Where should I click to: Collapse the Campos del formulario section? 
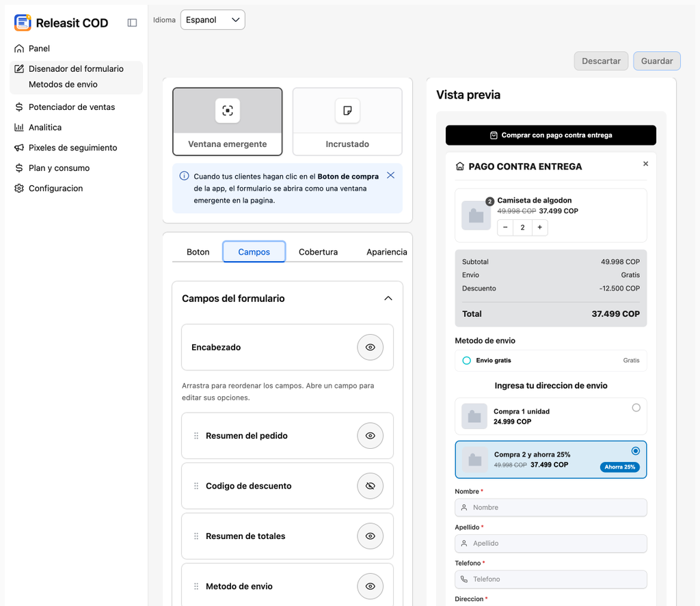point(388,299)
